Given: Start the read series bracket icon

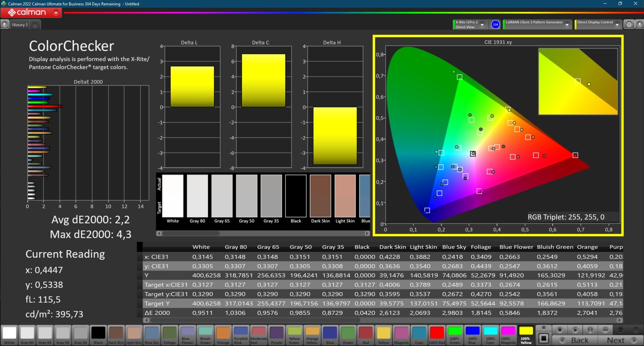Looking at the screenshot, I should (590, 330).
